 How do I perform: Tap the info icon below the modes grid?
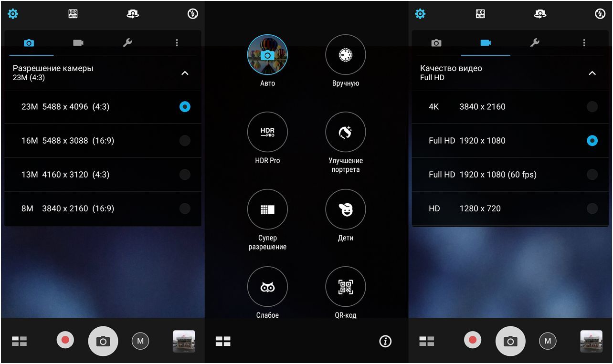pyautogui.click(x=385, y=341)
